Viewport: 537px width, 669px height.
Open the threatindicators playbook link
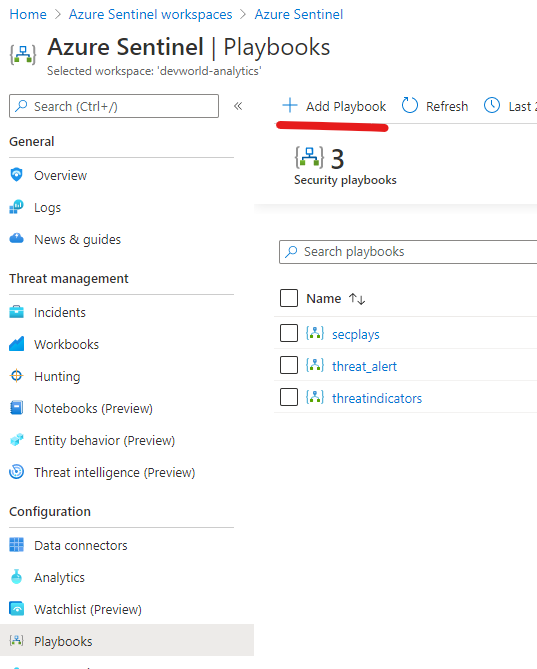[x=377, y=398]
